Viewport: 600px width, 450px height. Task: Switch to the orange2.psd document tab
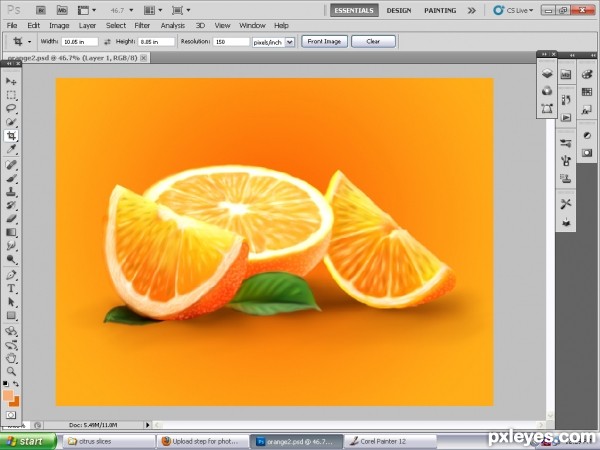(x=72, y=58)
